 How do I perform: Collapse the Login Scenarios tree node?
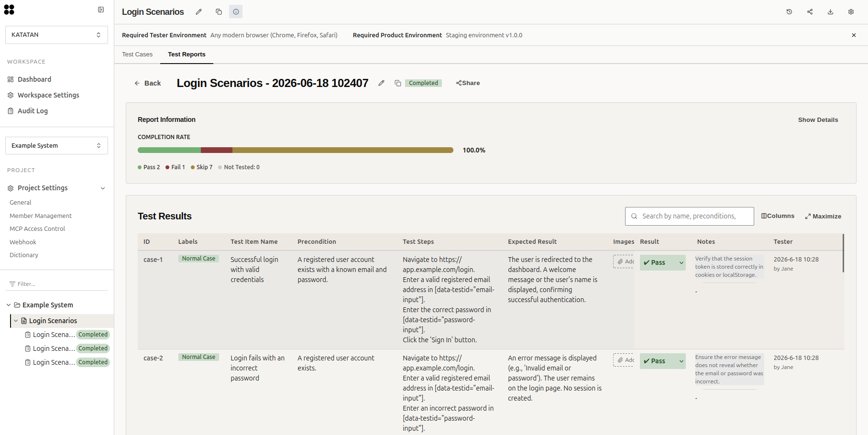(16, 321)
